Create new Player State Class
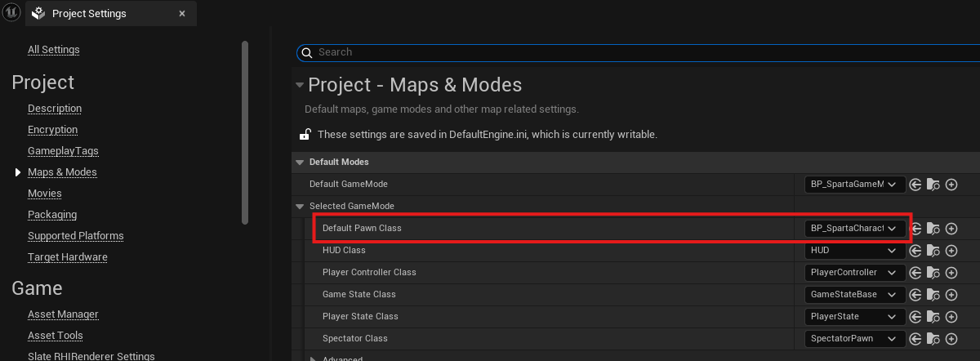 coord(951,317)
